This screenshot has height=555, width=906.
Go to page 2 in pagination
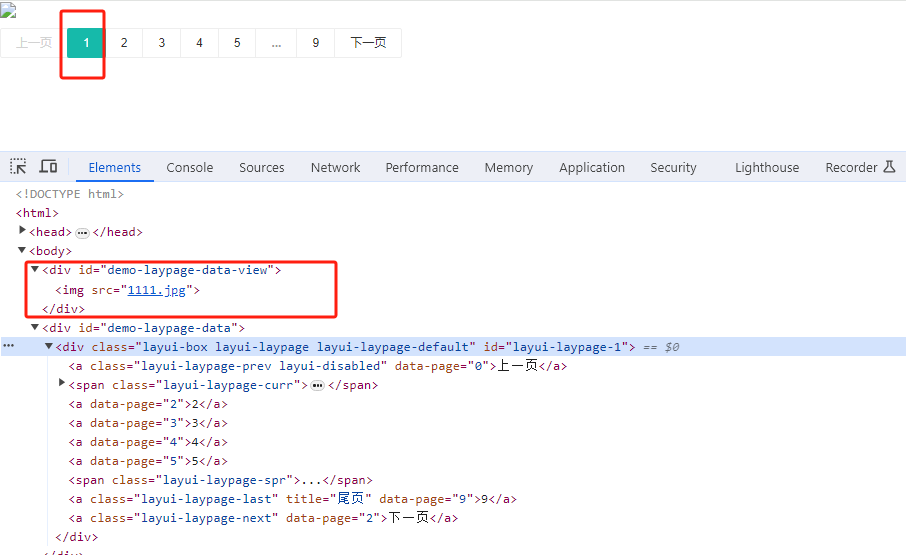[x=124, y=43]
